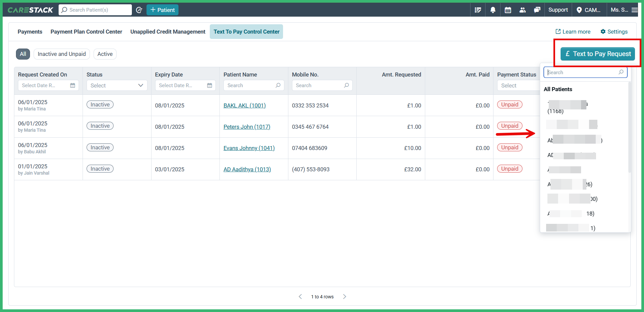Select the All filter pill
Image resolution: width=644 pixels, height=312 pixels.
(x=23, y=54)
